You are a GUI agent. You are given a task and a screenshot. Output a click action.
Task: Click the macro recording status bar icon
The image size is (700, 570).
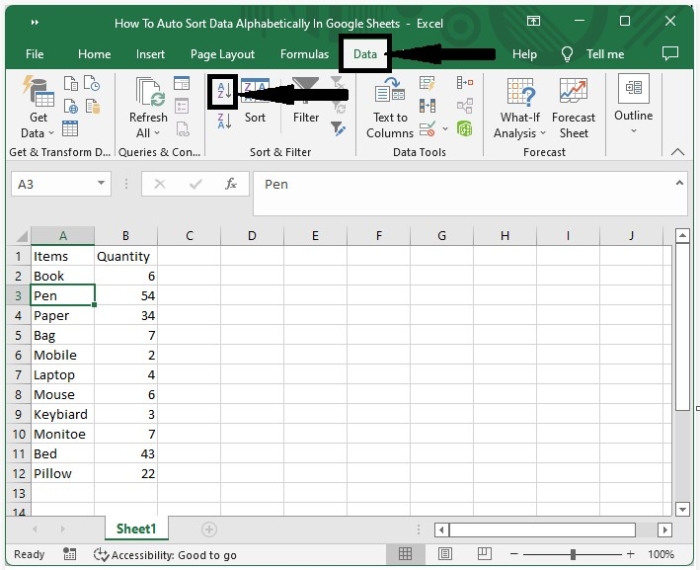tap(70, 554)
